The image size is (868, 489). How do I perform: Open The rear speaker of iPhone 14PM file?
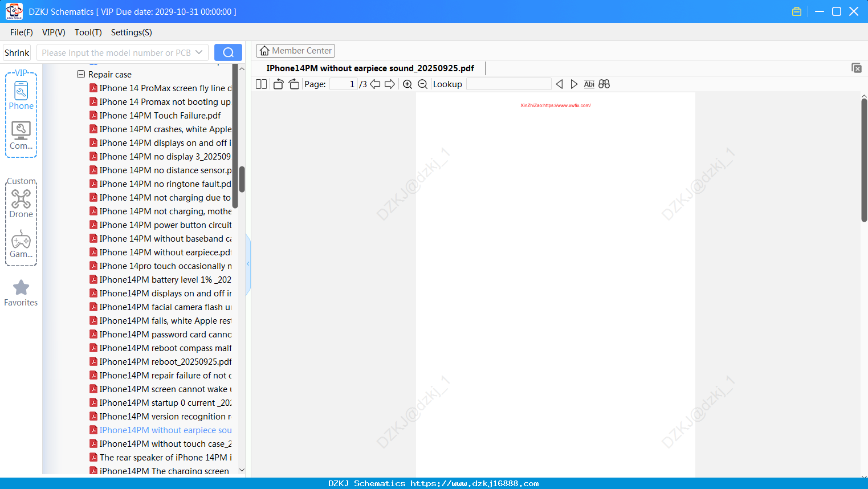tap(161, 458)
